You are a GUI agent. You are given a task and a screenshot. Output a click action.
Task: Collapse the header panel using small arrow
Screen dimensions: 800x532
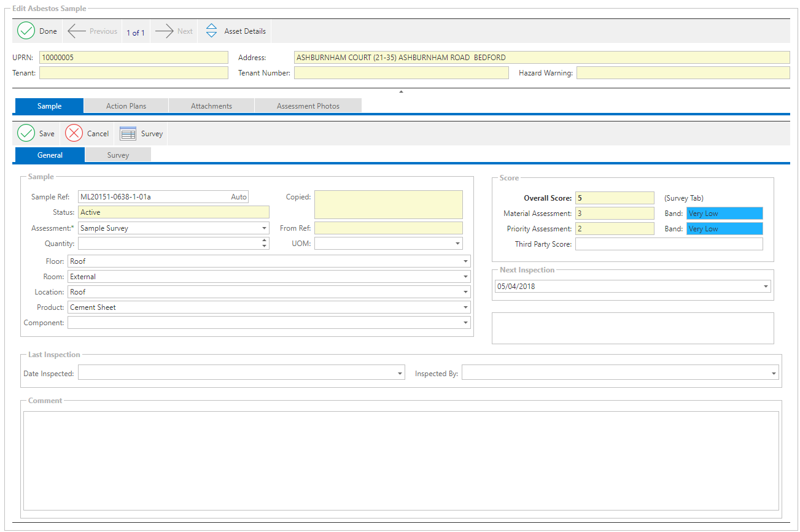click(401, 91)
